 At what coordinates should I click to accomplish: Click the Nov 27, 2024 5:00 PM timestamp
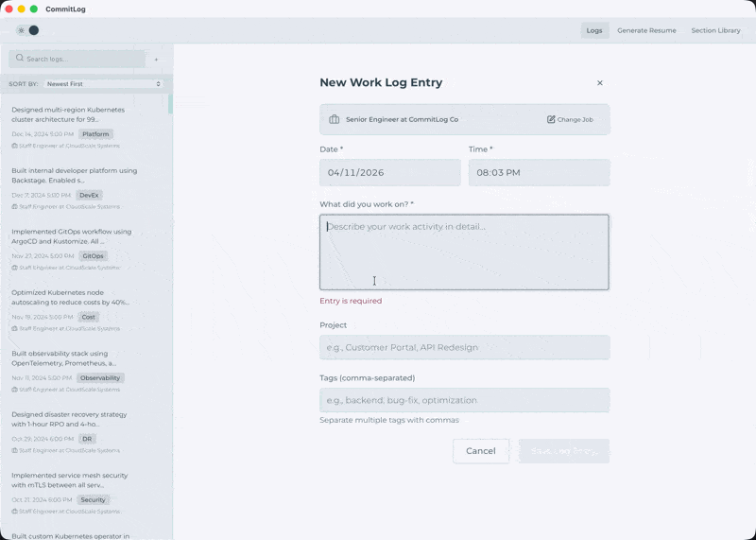pos(43,256)
